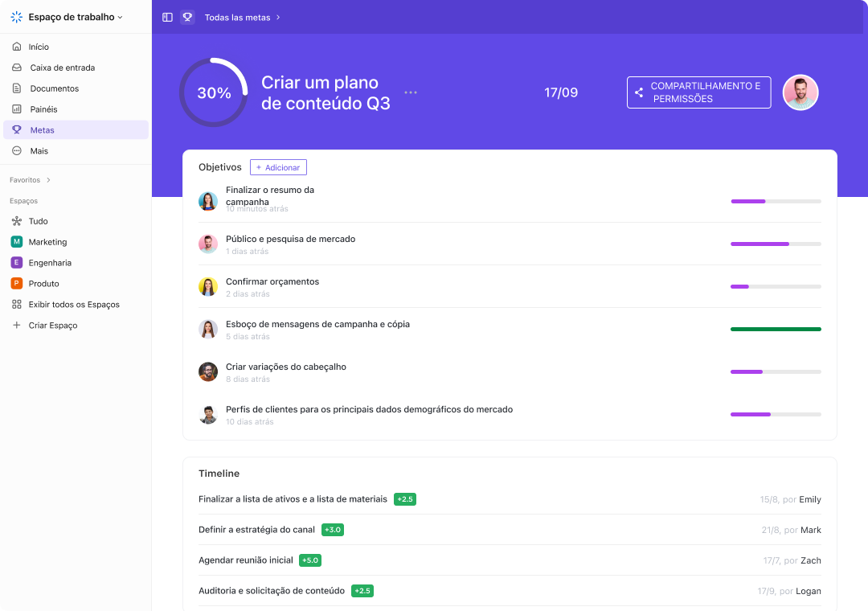Click avatar for Público e pesquisa de mercado

click(208, 244)
